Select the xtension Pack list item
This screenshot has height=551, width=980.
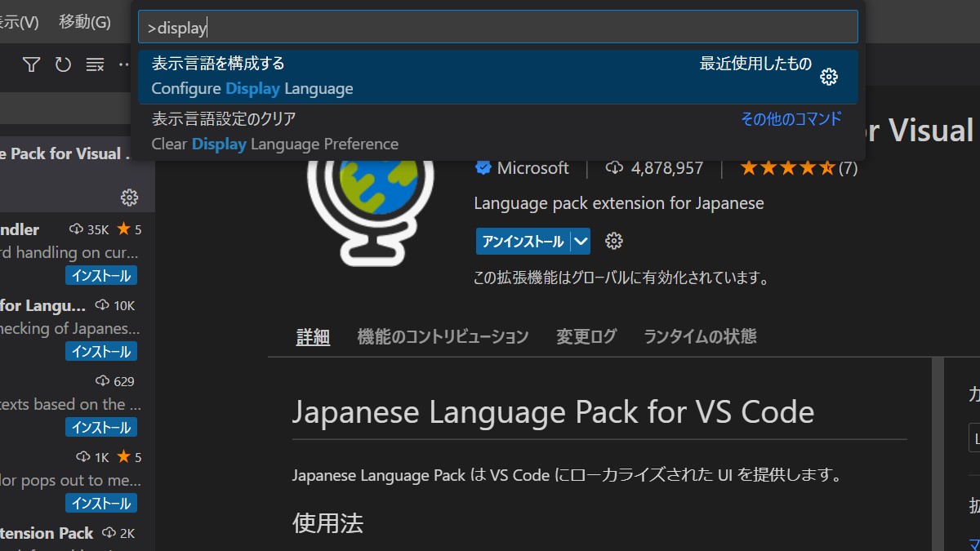78,535
